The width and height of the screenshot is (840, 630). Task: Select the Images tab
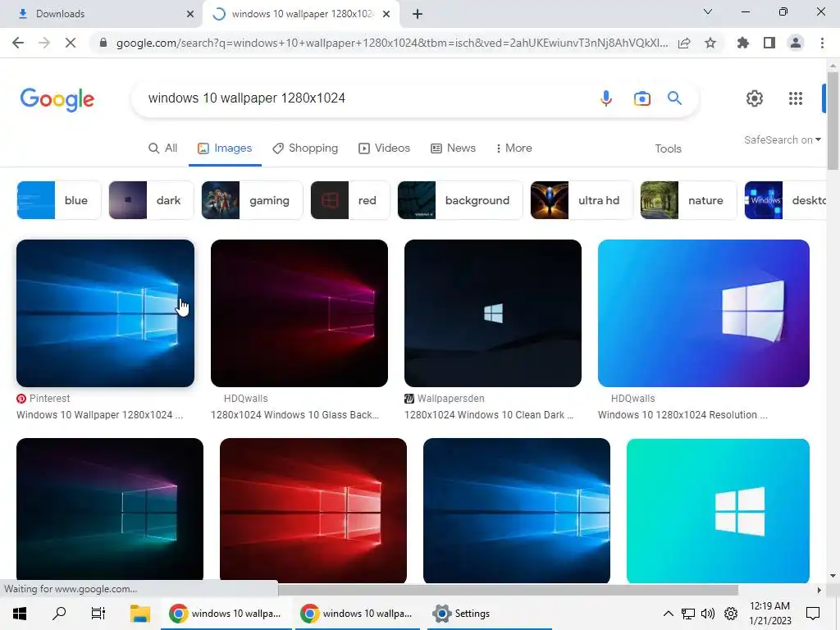pos(225,148)
